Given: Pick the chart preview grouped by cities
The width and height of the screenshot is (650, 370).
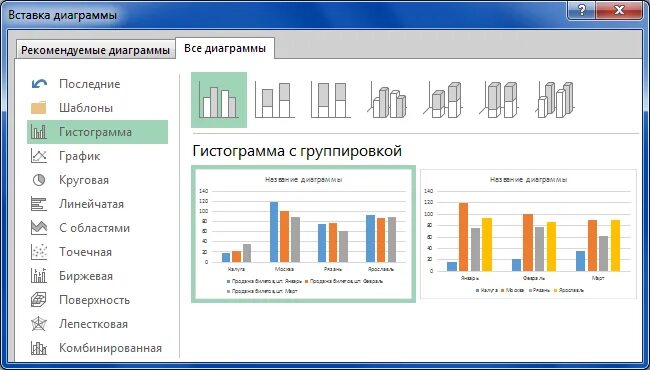Looking at the screenshot, I should pyautogui.click(x=303, y=234).
